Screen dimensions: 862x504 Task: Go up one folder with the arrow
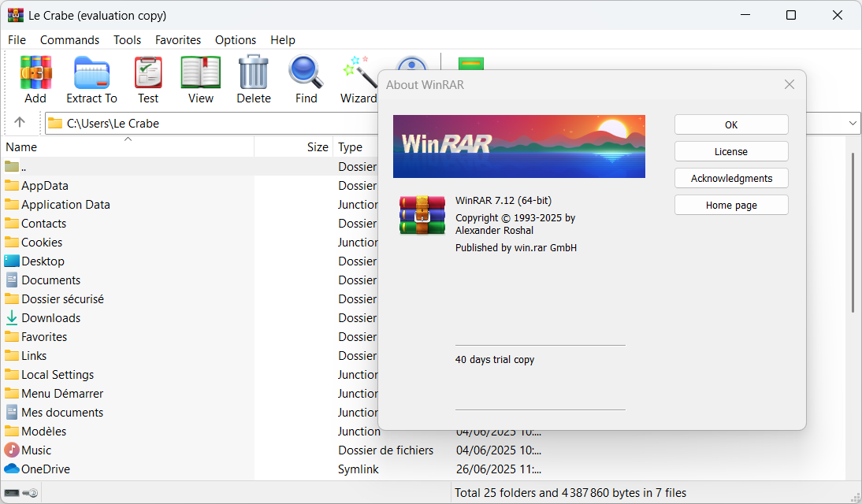coord(20,122)
